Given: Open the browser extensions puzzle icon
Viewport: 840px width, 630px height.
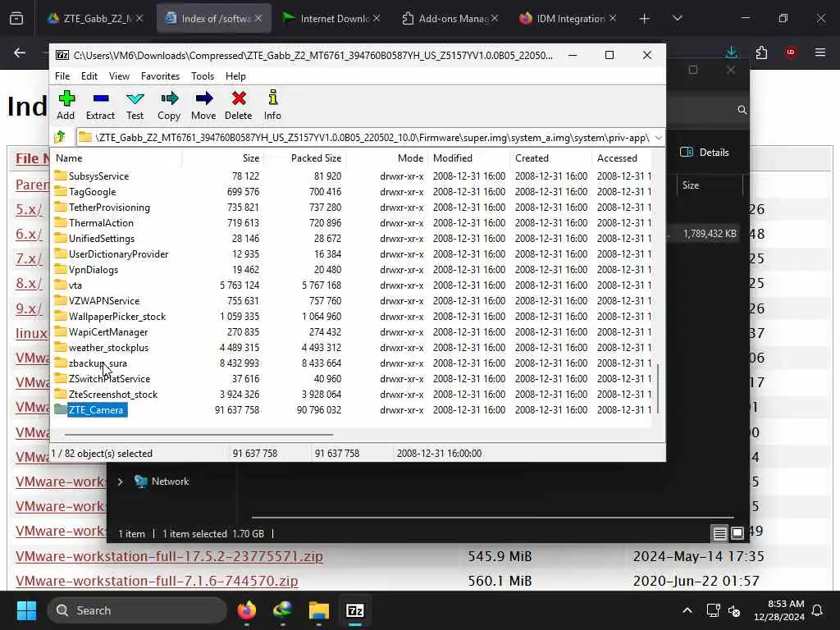Looking at the screenshot, I should (x=761, y=52).
